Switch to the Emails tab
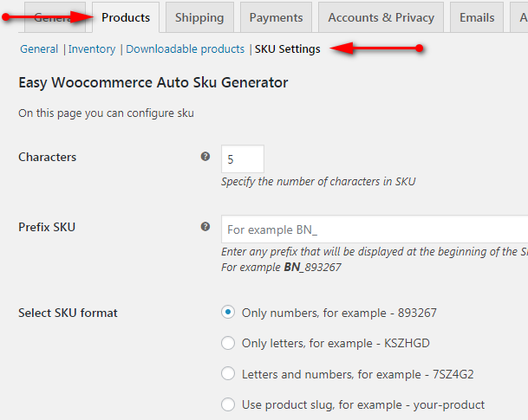Viewport: 528px width, 420px height. coord(477,17)
